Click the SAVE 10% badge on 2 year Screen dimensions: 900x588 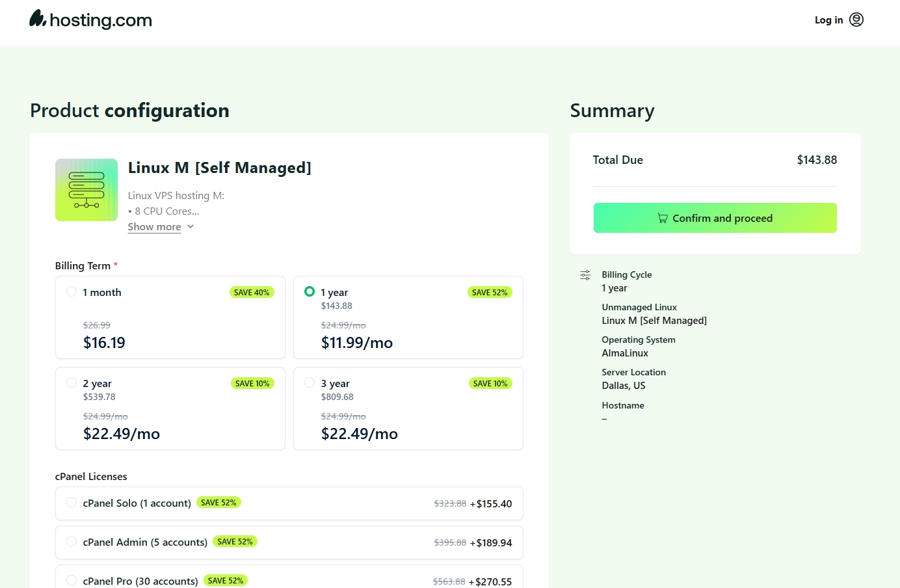tap(252, 384)
